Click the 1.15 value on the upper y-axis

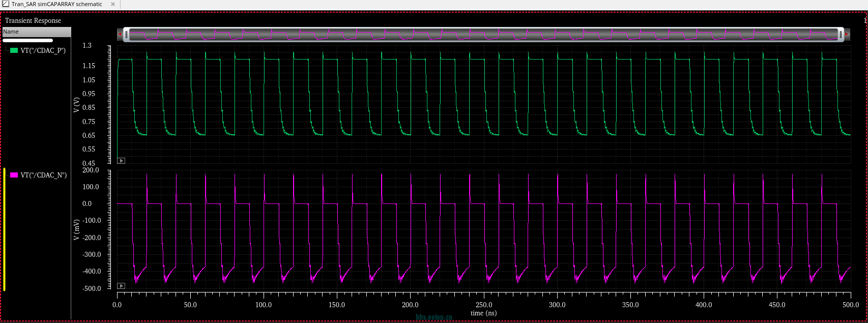click(x=89, y=66)
